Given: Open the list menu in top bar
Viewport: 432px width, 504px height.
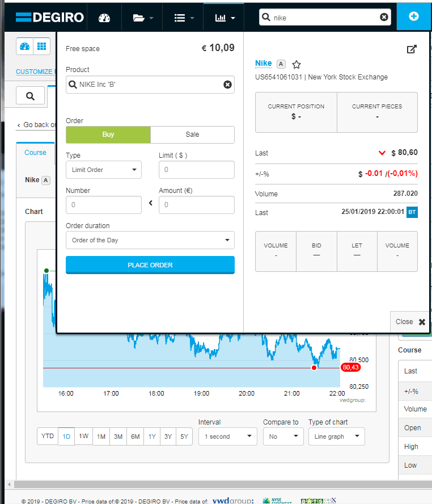Looking at the screenshot, I should [184, 18].
